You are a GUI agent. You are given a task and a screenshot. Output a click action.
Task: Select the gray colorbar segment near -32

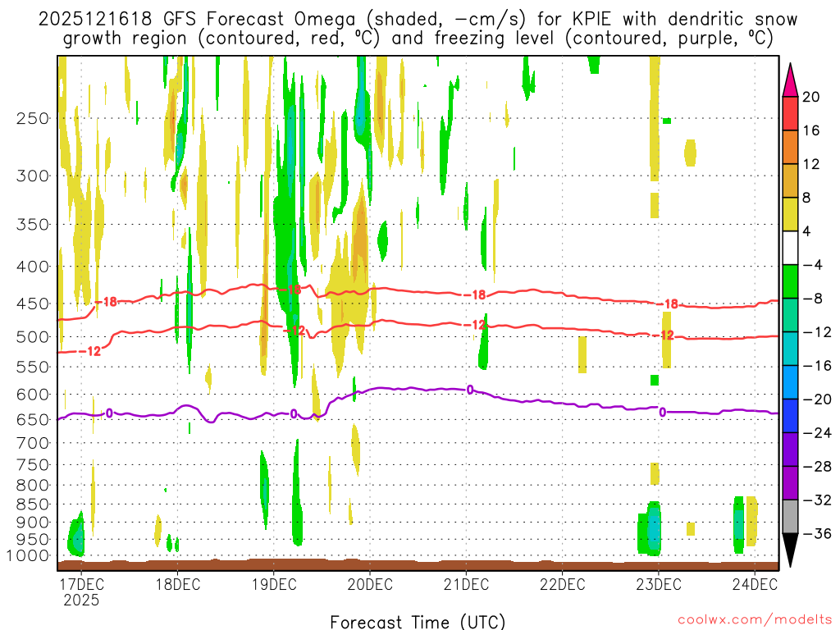[x=790, y=517]
